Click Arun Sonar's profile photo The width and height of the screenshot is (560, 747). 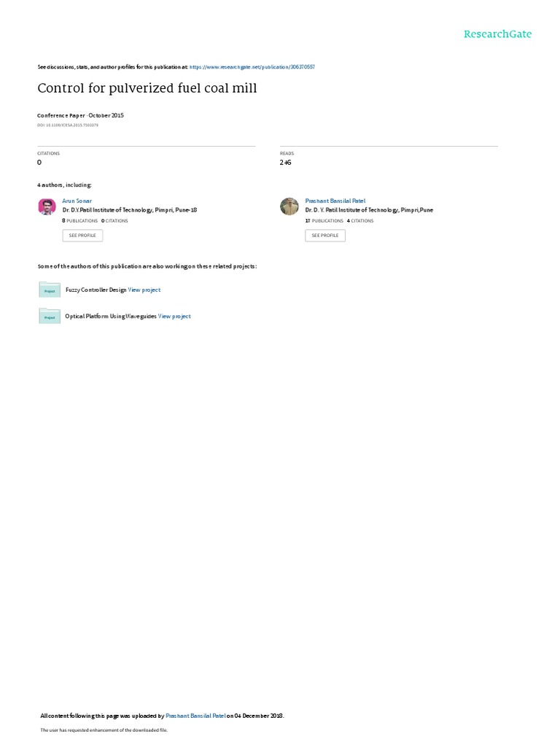coord(47,206)
